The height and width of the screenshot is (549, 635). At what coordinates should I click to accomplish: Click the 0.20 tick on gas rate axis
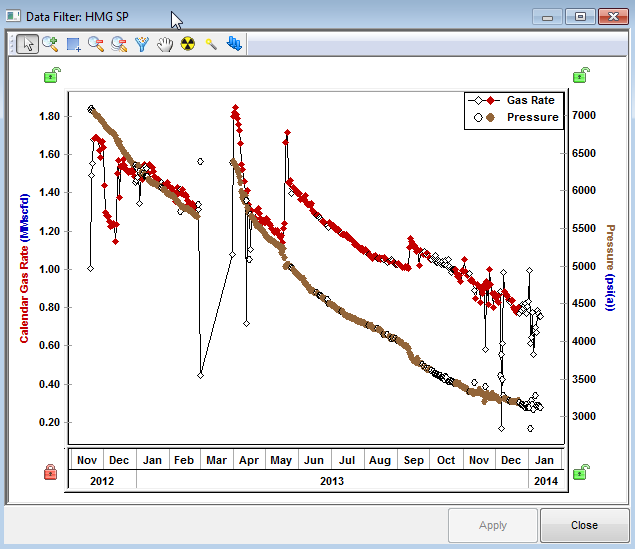pos(49,422)
